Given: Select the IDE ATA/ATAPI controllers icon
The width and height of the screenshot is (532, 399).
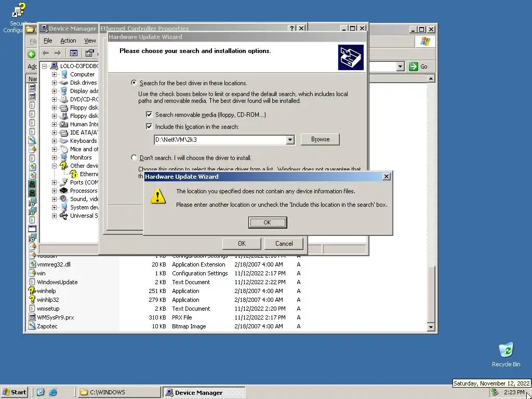Looking at the screenshot, I should [64, 132].
